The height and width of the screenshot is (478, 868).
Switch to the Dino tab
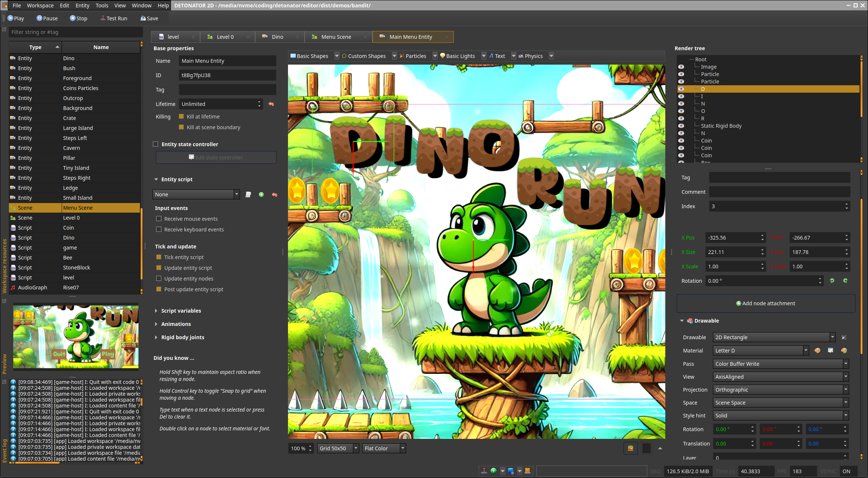tap(277, 37)
